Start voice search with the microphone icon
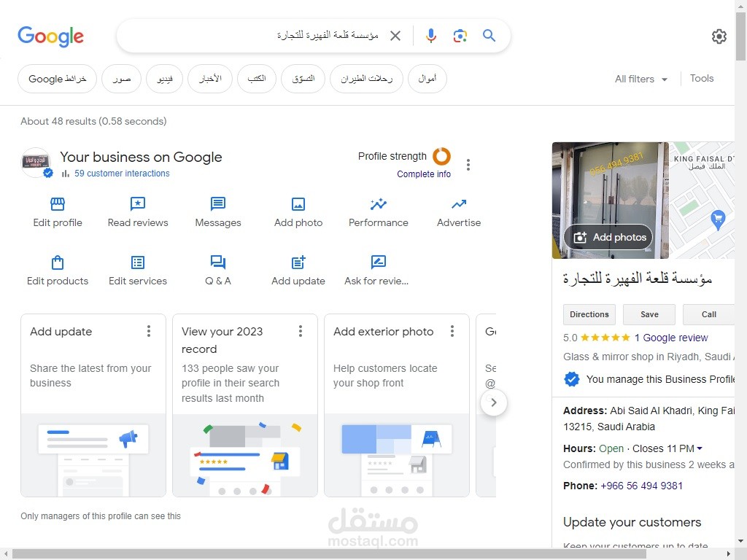This screenshot has height=560, width=747. point(430,36)
